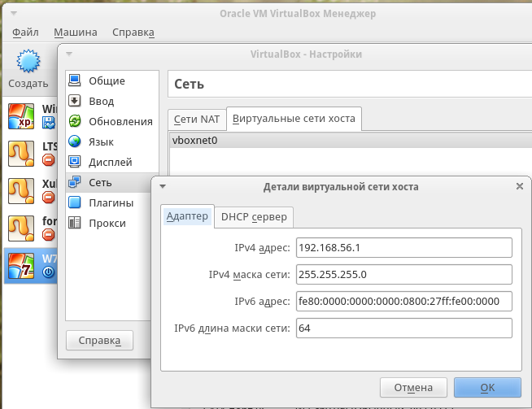
Task: Open the Справка menu in menu bar
Action: pyautogui.click(x=133, y=33)
